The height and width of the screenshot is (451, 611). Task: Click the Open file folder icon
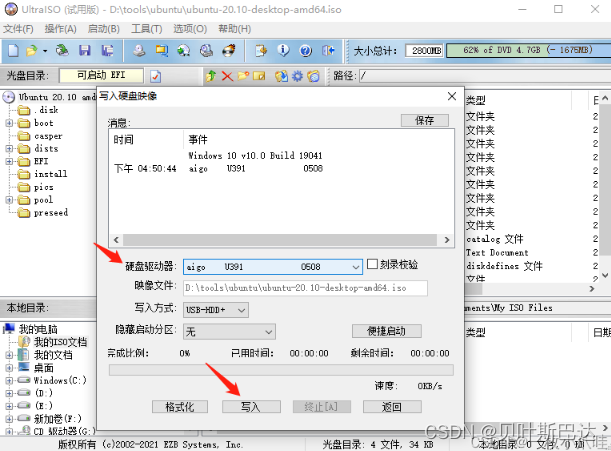tap(32, 50)
